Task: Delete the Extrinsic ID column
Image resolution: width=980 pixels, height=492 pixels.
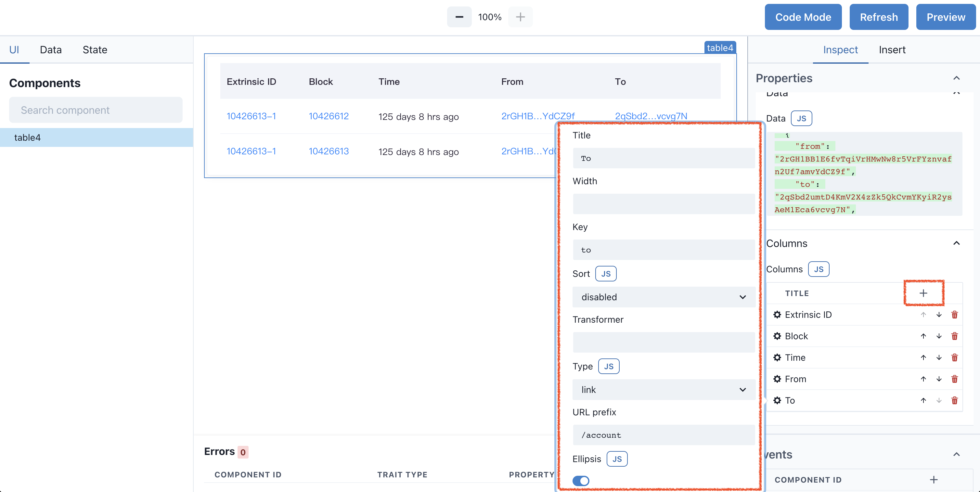Action: 955,315
